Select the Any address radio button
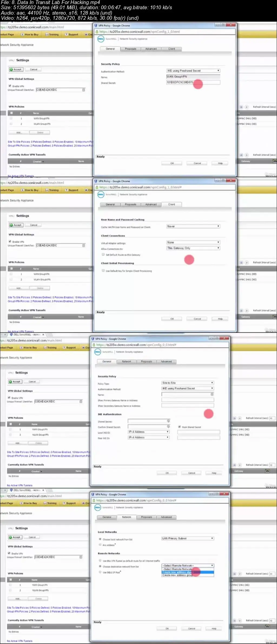The image size is (277, 644). click(x=100, y=545)
